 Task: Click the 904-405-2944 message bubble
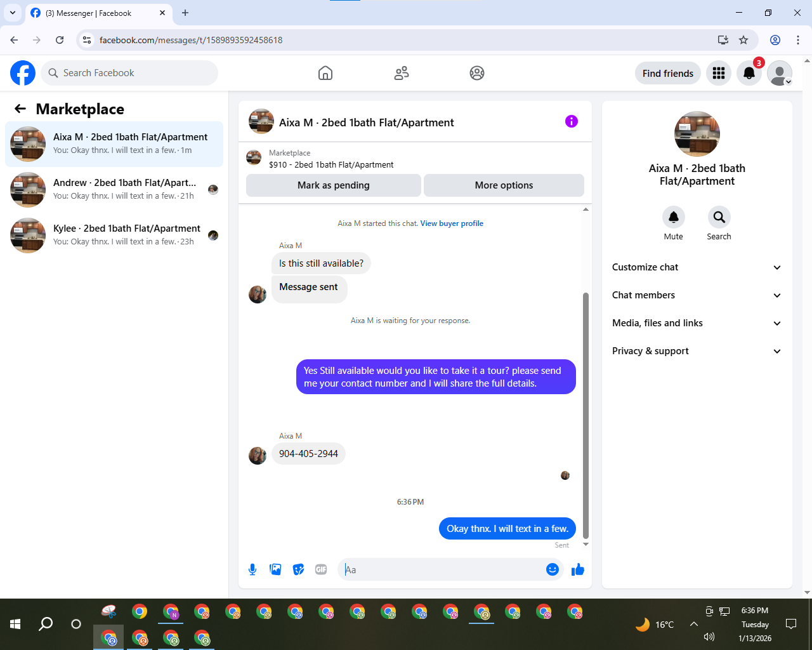tap(308, 454)
